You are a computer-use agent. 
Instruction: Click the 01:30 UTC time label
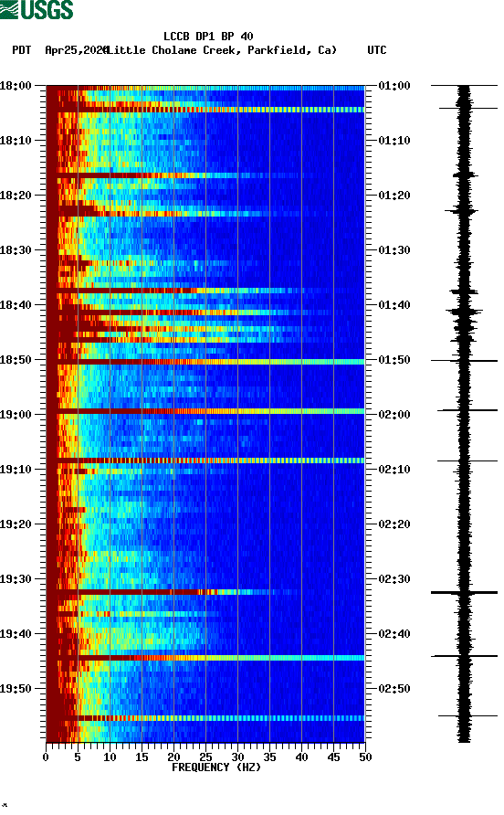(x=394, y=250)
